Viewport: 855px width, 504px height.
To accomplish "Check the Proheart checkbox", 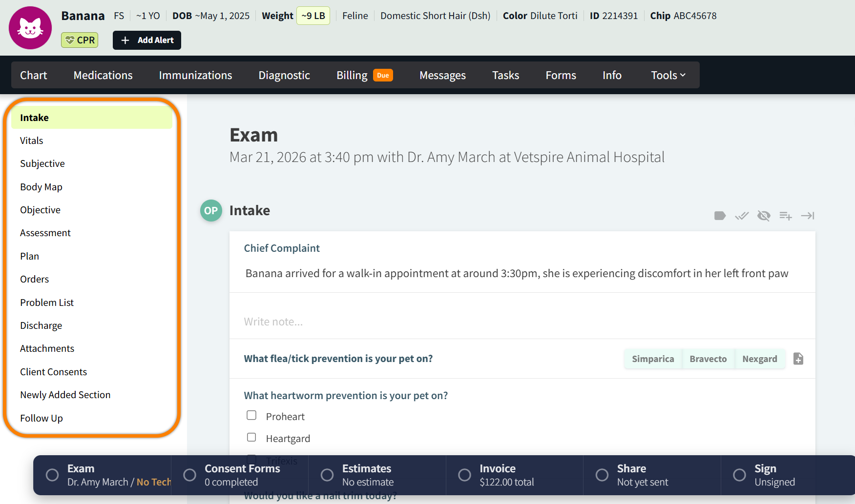I will click(x=251, y=415).
